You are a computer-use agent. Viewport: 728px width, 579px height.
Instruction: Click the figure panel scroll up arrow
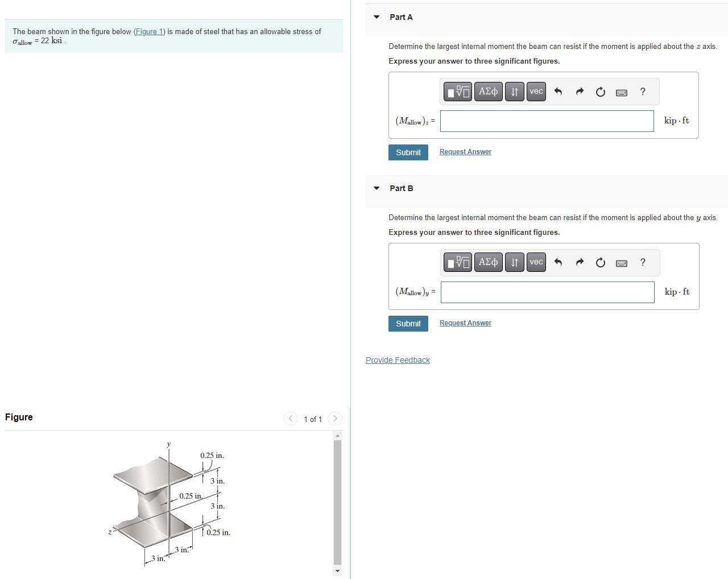click(x=337, y=435)
